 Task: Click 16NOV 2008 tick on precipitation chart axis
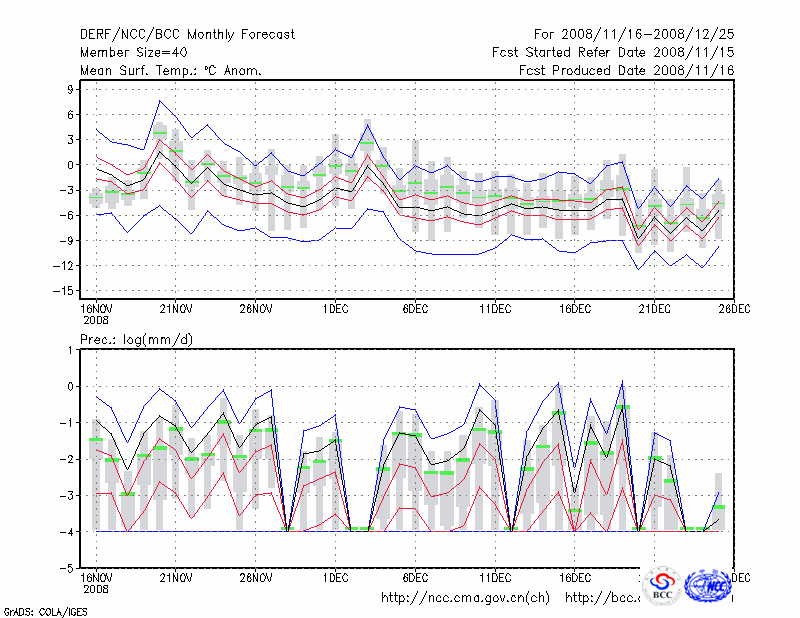click(96, 582)
